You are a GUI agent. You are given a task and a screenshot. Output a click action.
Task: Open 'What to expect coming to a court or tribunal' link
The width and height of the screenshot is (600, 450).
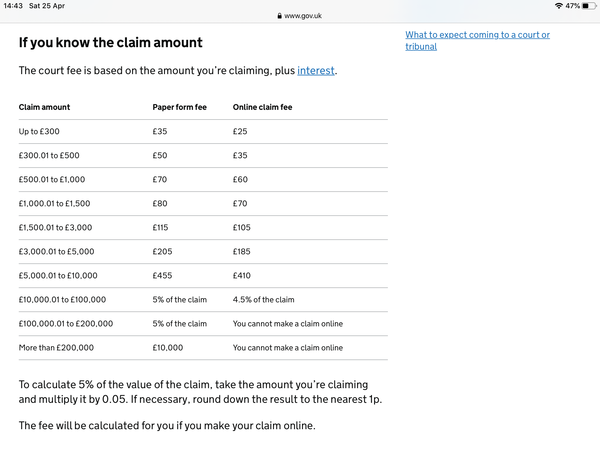pos(477,41)
